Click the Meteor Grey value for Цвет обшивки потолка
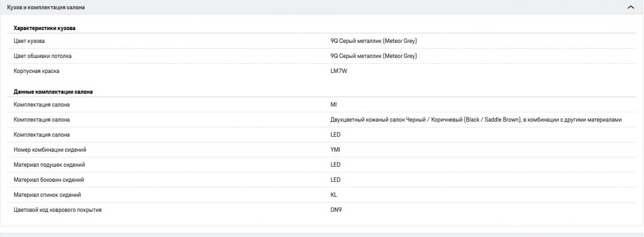Viewport: 644px width, 237px height. click(x=374, y=56)
